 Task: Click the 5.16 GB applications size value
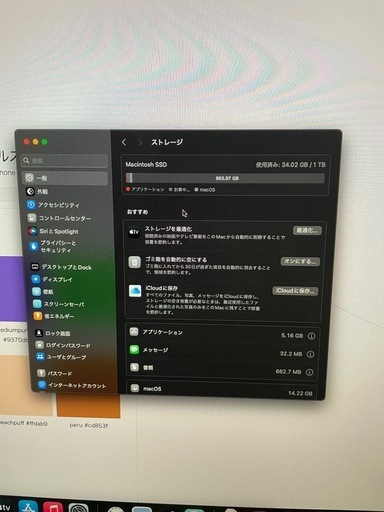pos(292,335)
